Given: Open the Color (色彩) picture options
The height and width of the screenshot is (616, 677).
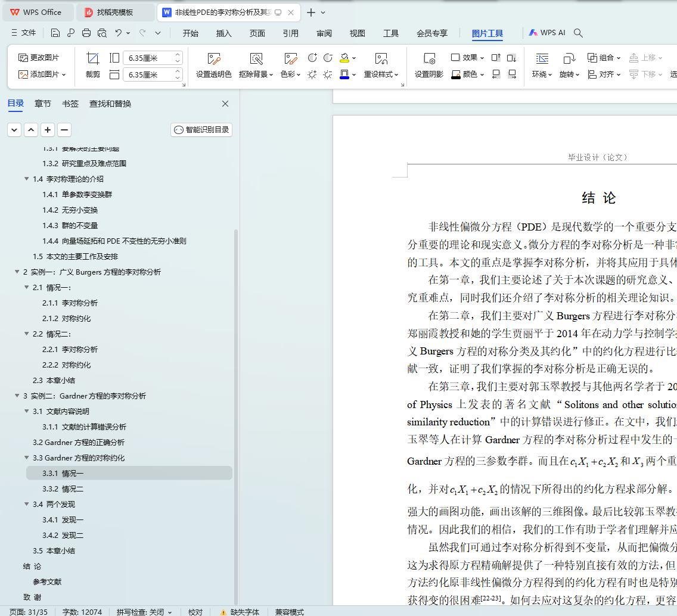Looking at the screenshot, I should tap(291, 65).
